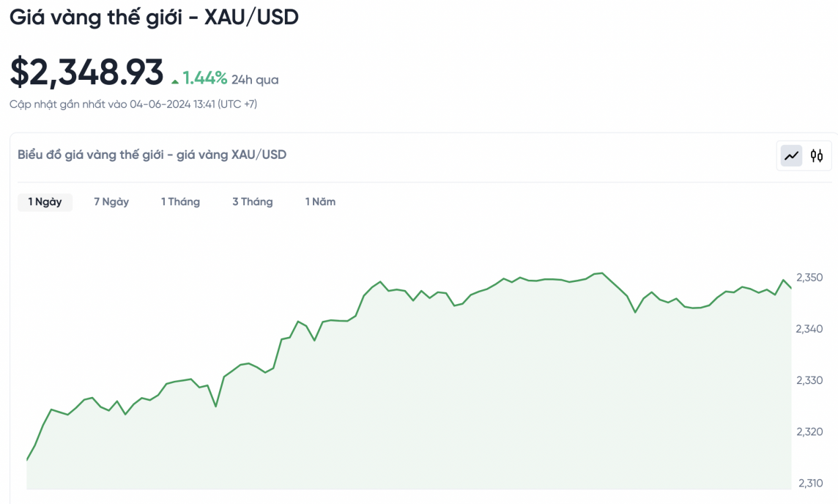Click the 2,320 y-axis label
Viewport: 838px width, 504px height.
tap(809, 431)
